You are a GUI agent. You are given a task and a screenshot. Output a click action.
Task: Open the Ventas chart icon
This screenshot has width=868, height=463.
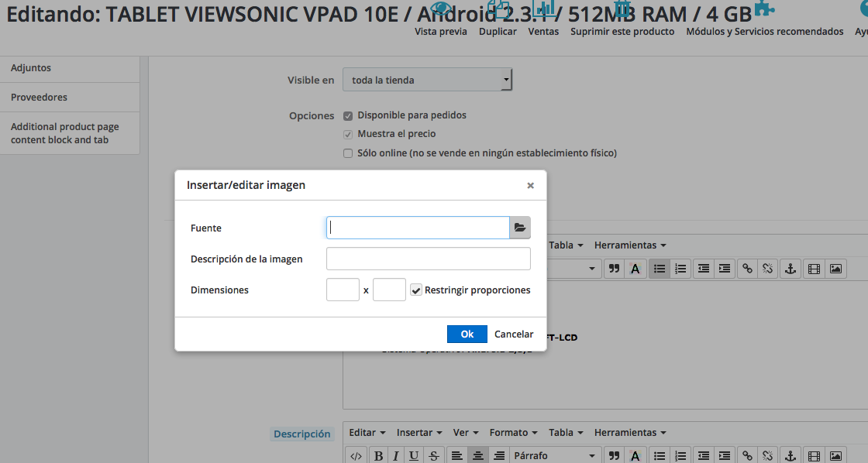[543, 8]
